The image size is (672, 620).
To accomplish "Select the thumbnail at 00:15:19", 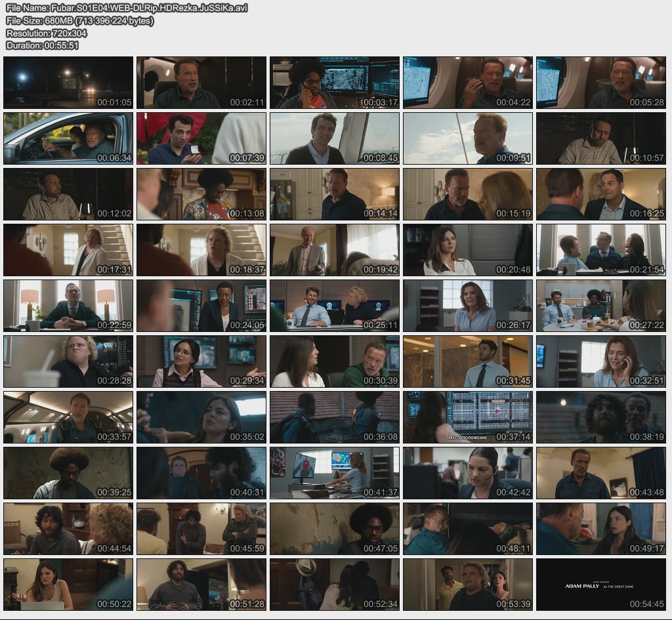I will point(467,194).
